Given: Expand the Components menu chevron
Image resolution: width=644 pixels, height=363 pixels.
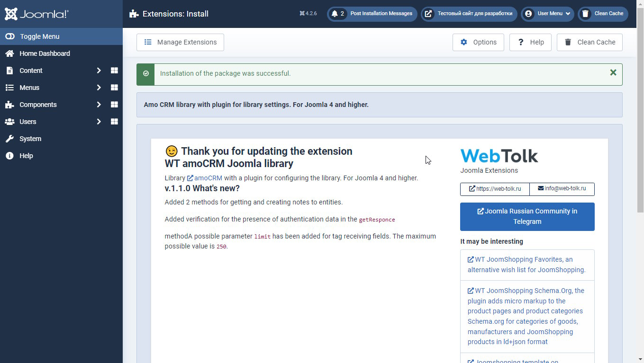Looking at the screenshot, I should [99, 104].
